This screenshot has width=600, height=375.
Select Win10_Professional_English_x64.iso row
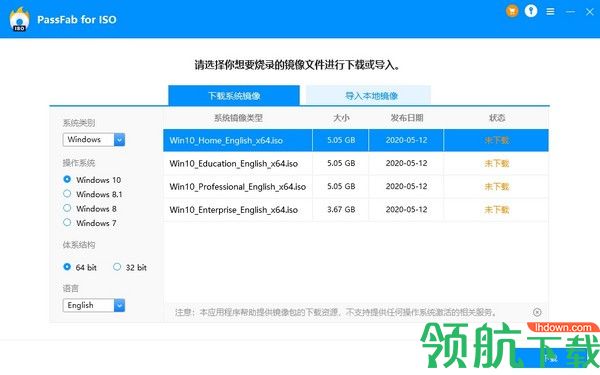(x=356, y=186)
